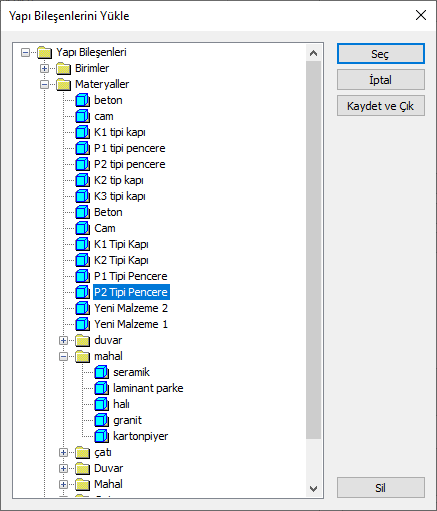Click the cube icon for seramik
Viewport: 437px width, 511px height.
[x=101, y=372]
